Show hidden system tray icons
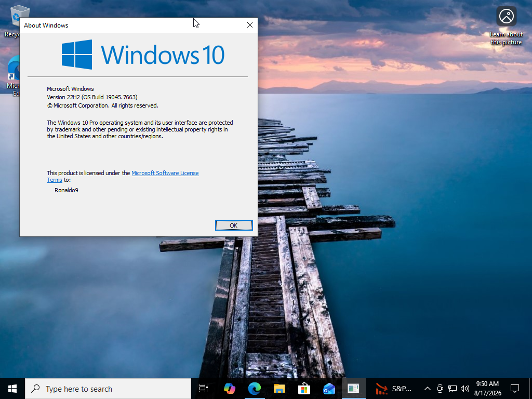This screenshot has height=399, width=532. tap(428, 389)
